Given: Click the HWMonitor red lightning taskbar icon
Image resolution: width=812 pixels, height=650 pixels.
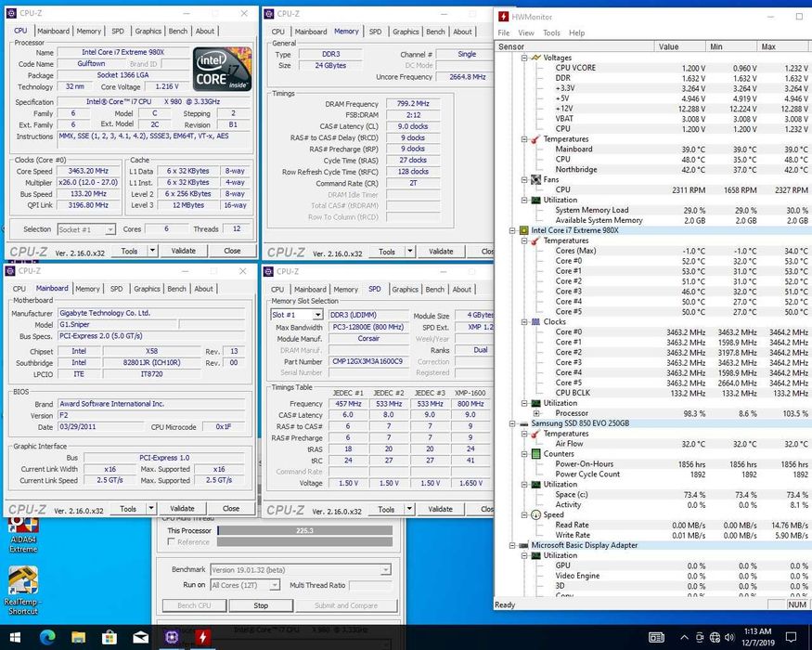Looking at the screenshot, I should [202, 637].
